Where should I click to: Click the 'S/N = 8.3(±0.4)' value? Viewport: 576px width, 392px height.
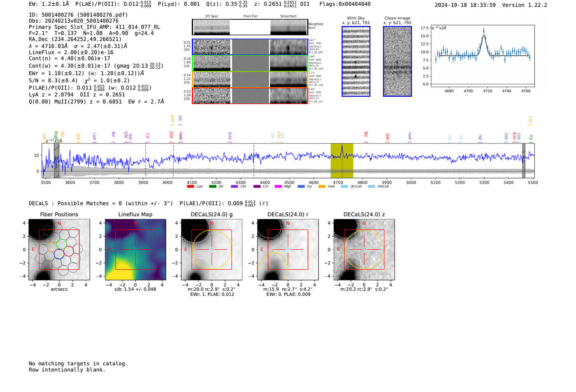pyautogui.click(x=53, y=81)
